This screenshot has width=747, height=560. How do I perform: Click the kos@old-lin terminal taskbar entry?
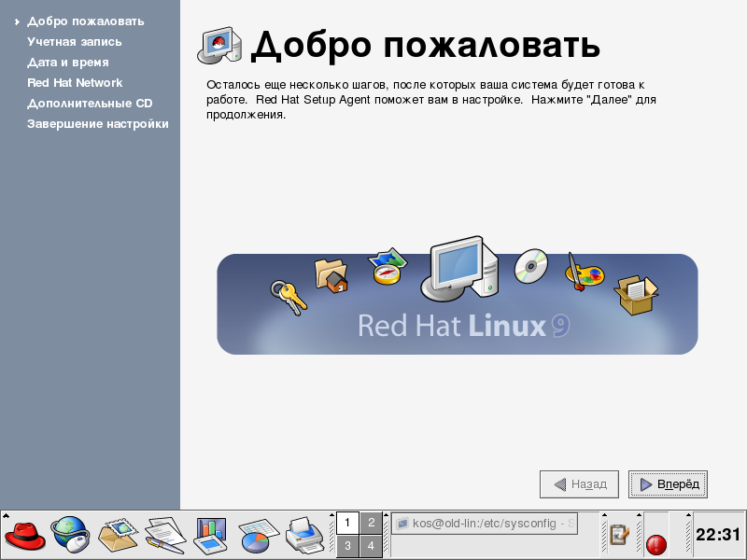485,525
